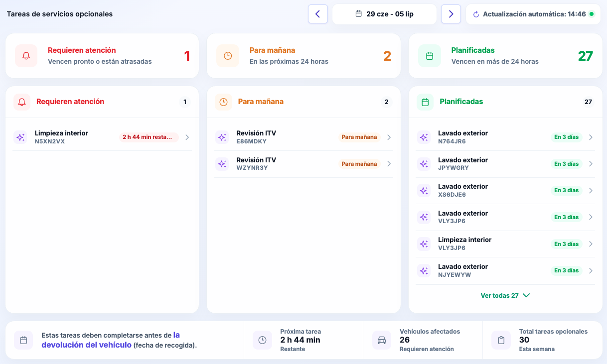Expand list with Ver todas 27
This screenshot has height=364, width=607.
[x=505, y=295]
